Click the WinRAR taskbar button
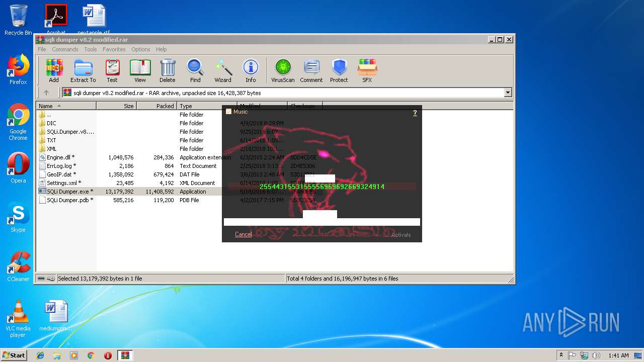The image size is (644, 362). [125, 355]
